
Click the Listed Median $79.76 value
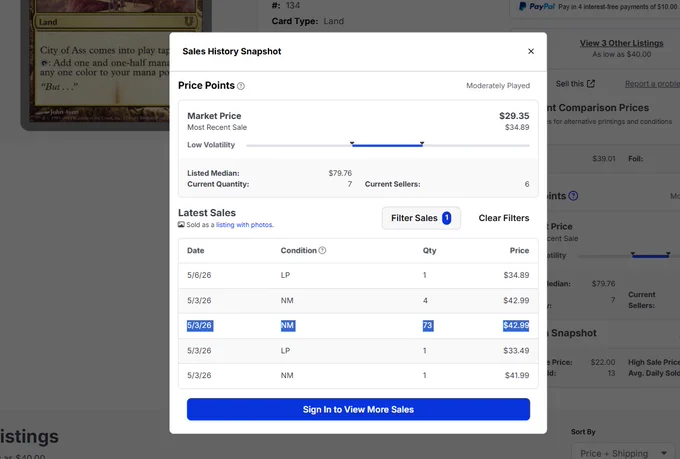tap(340, 173)
